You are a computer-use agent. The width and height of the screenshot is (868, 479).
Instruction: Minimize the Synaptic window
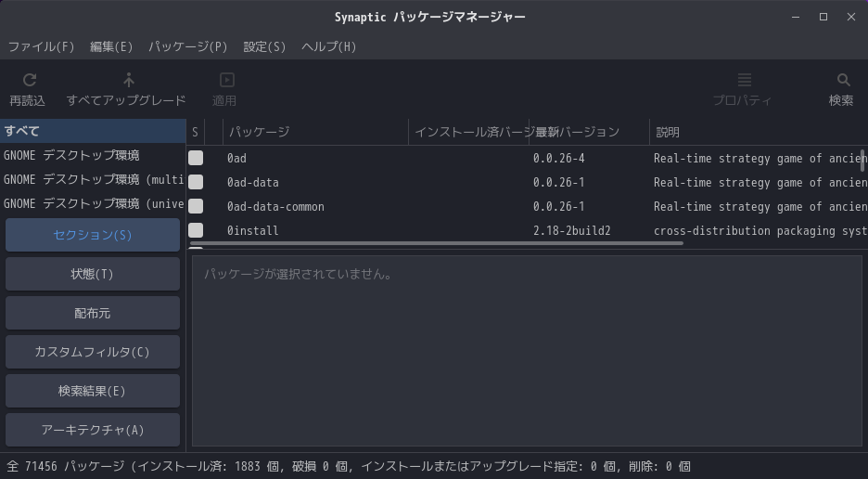point(796,18)
